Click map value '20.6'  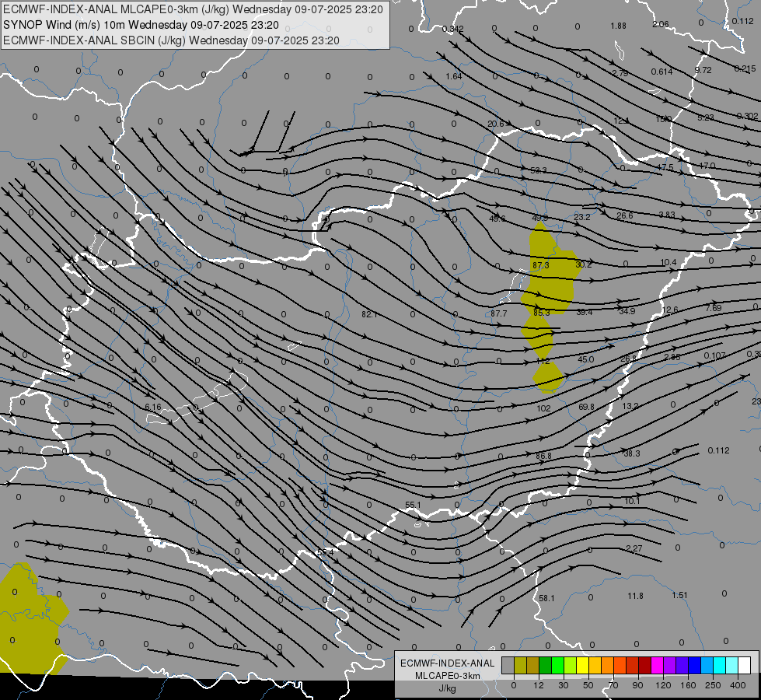click(495, 124)
